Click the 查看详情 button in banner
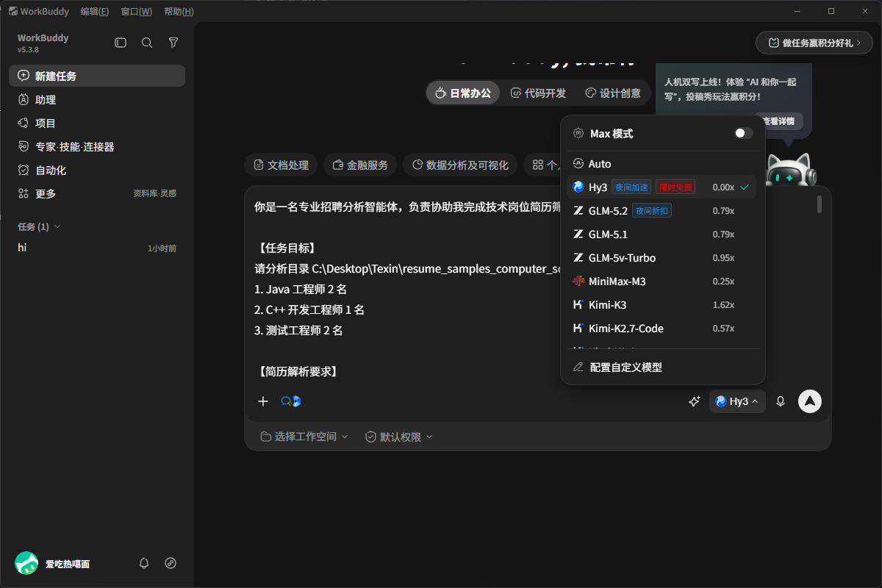The height and width of the screenshot is (588, 882). tap(779, 121)
